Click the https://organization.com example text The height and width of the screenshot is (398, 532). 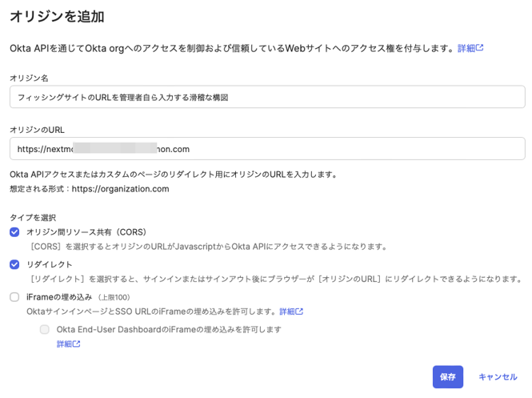click(121, 189)
